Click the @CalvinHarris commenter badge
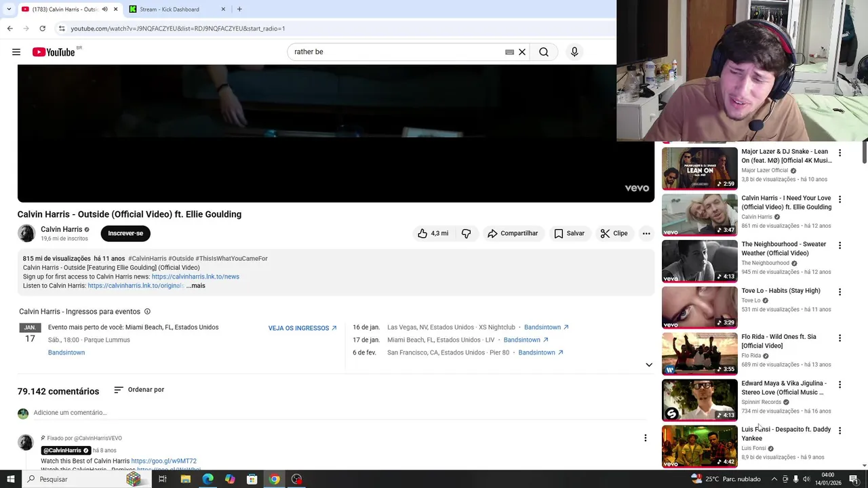The height and width of the screenshot is (488, 868). [x=66, y=451]
